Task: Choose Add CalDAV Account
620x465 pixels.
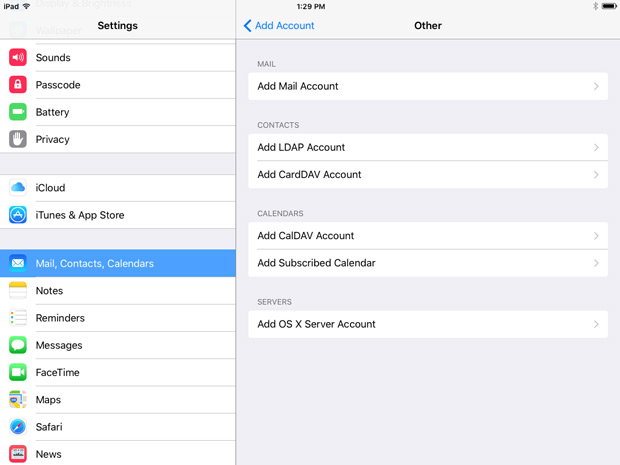Action: click(x=428, y=236)
